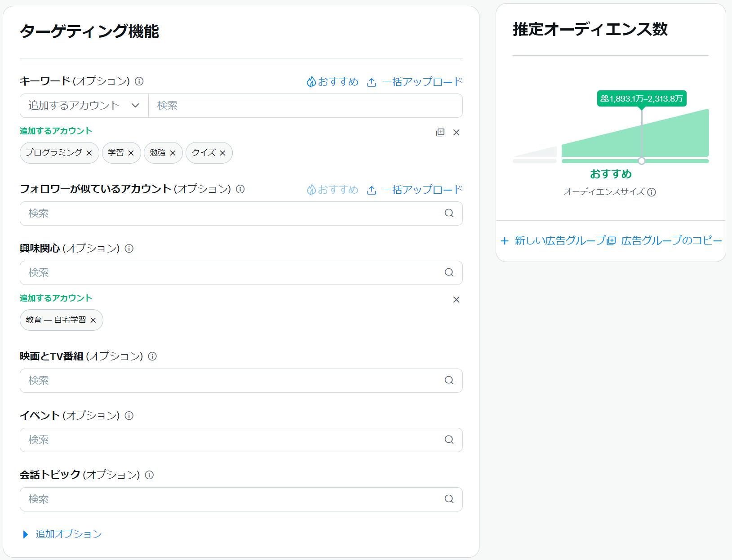The image size is (732, 560).
Task: Click the flame icon beside キーワード おすすめ
Action: click(x=311, y=82)
